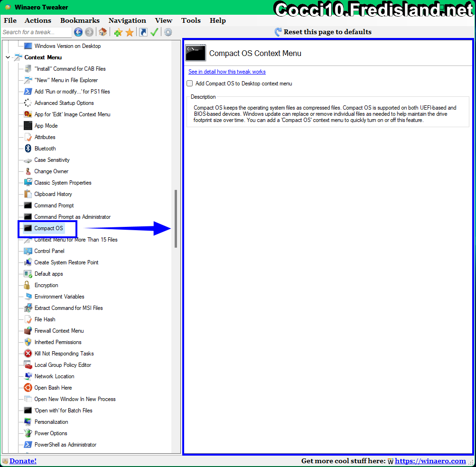Click the Ubuntu icon for Open Bash Here
Screen dimensions: 476x467
click(x=28, y=388)
